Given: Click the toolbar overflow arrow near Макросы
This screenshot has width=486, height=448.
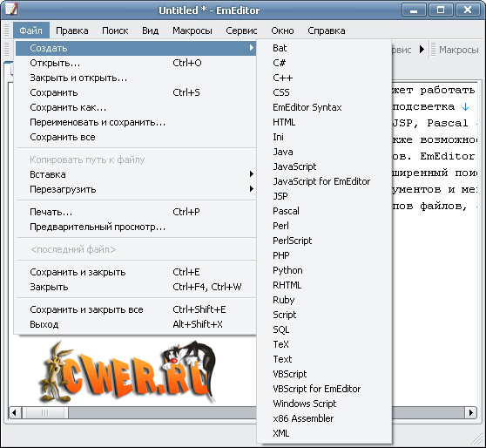Looking at the screenshot, I should pyautogui.click(x=422, y=50).
